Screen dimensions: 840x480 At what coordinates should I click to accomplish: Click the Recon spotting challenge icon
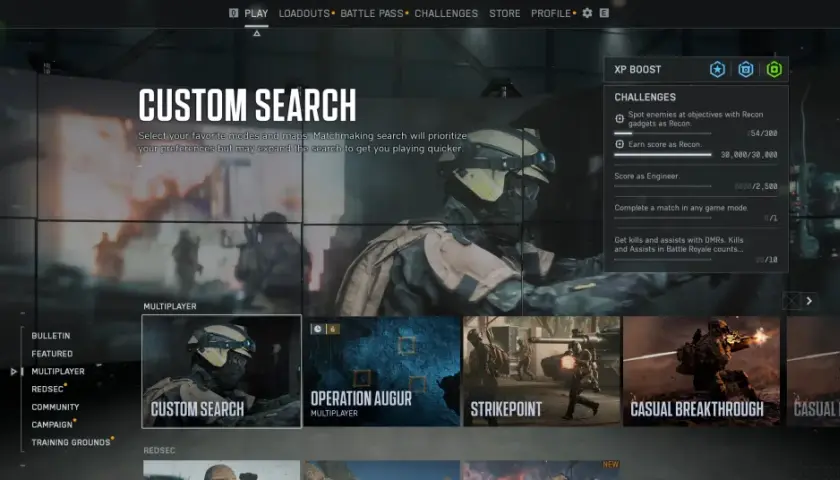click(x=619, y=118)
